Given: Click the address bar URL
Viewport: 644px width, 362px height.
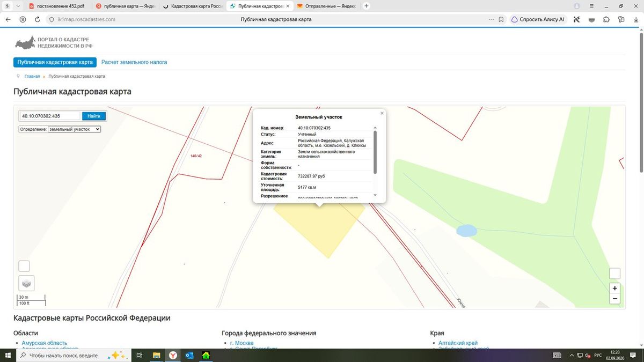Looking at the screenshot, I should point(86,19).
